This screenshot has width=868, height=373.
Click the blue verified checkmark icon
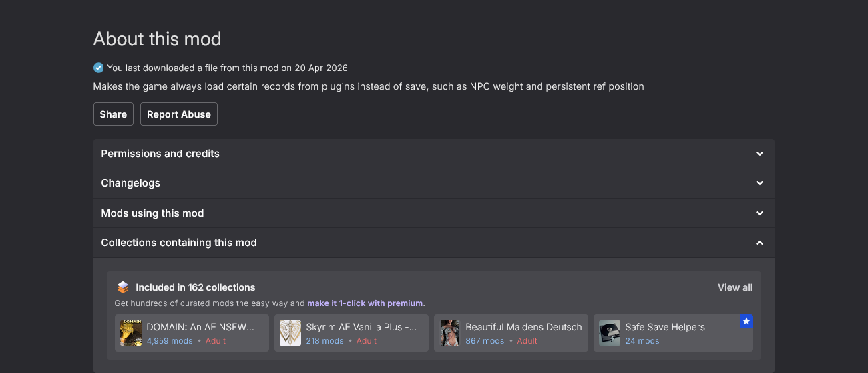pyautogui.click(x=99, y=68)
